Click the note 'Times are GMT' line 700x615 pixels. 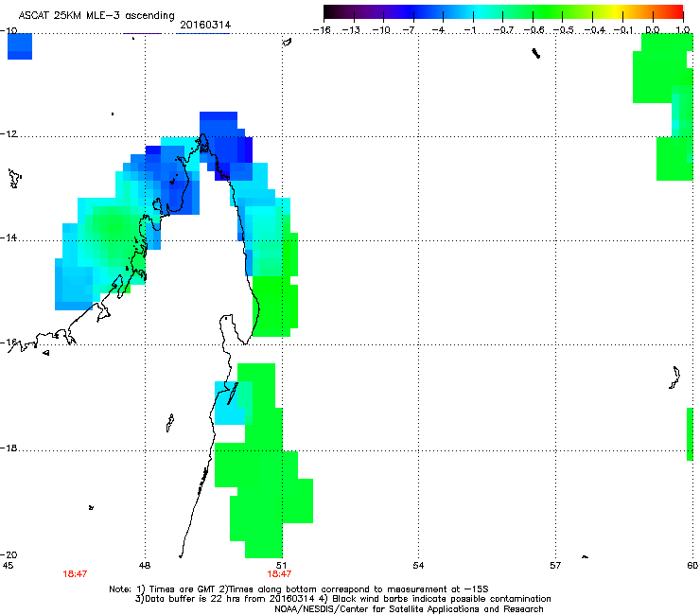(299, 589)
